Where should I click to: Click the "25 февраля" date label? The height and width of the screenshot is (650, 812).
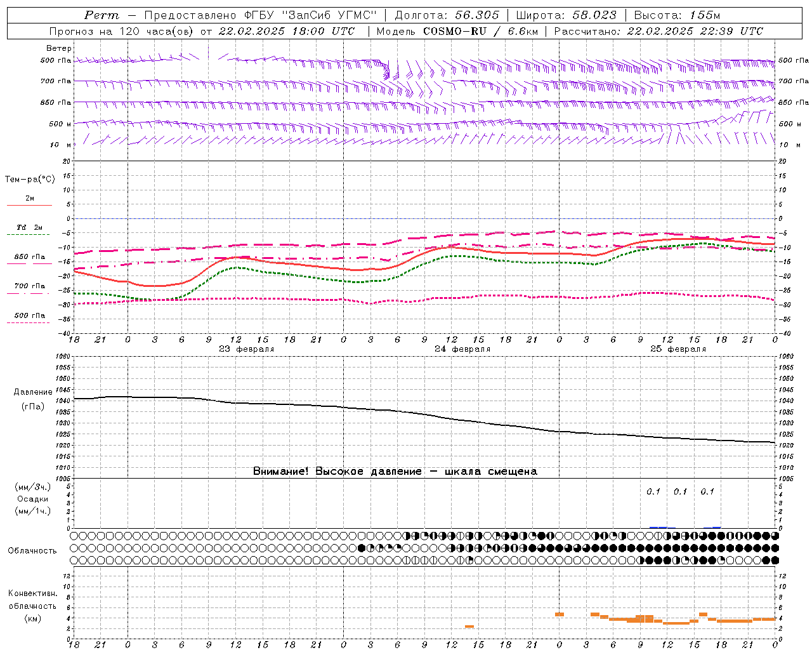(x=678, y=349)
